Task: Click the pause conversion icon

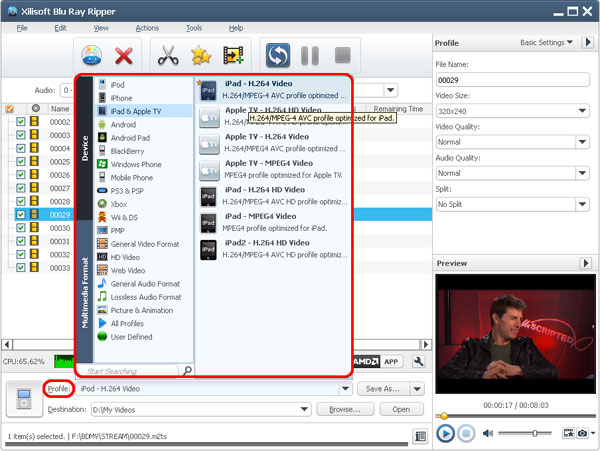Action: (x=310, y=56)
